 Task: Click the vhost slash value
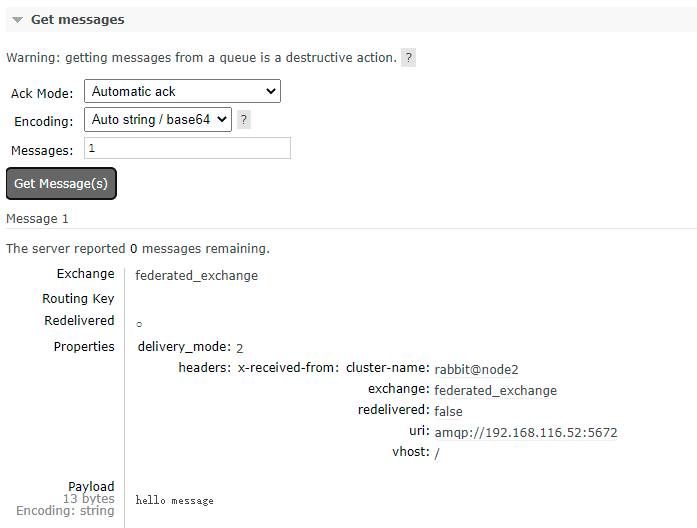coord(437,453)
